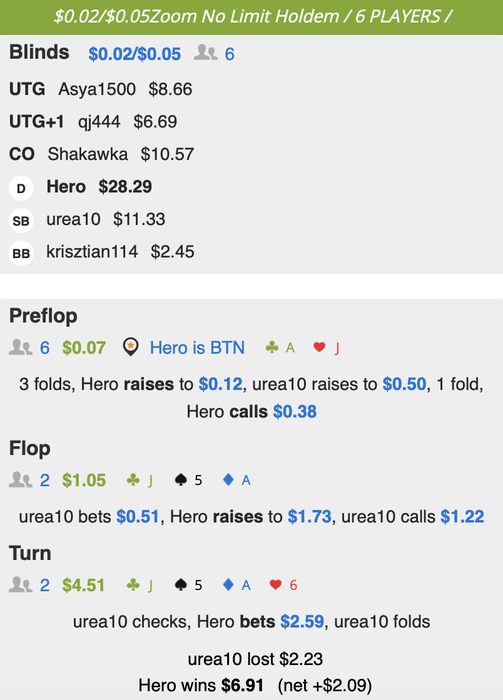This screenshot has width=503, height=700.
Task: Click the Hero is BTN link
Action: (x=197, y=347)
